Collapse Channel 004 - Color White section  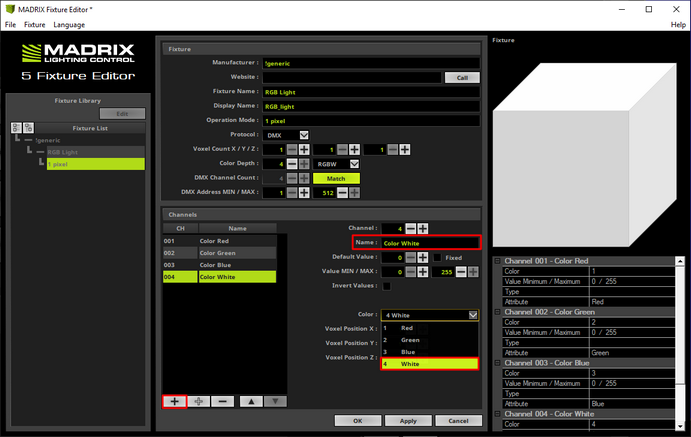[497, 414]
